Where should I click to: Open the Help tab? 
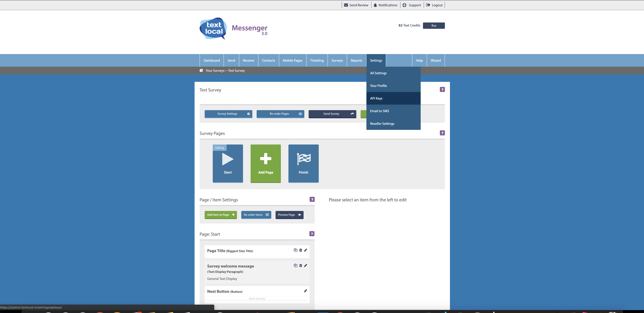click(x=419, y=61)
